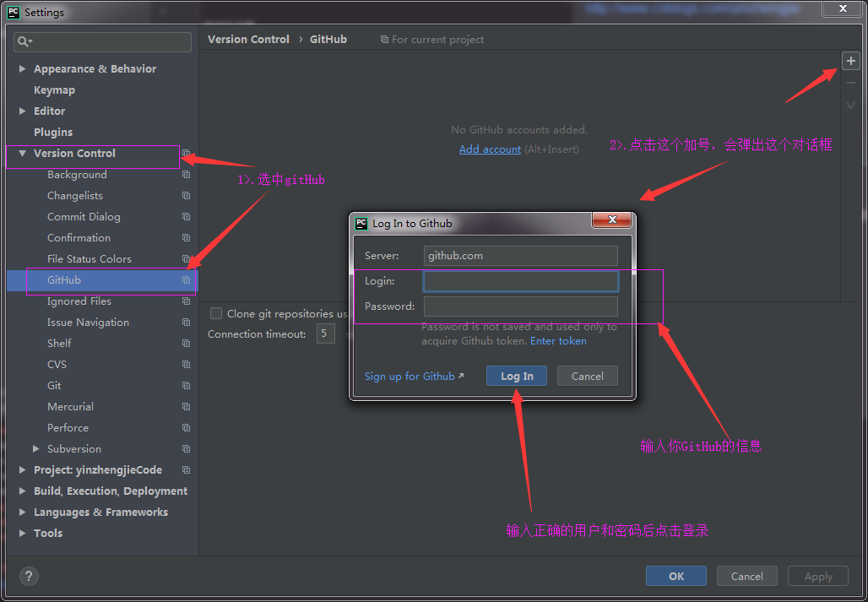Screen dimensions: 868x602
Task: Select the Commit Dialog item
Action: pos(84,216)
